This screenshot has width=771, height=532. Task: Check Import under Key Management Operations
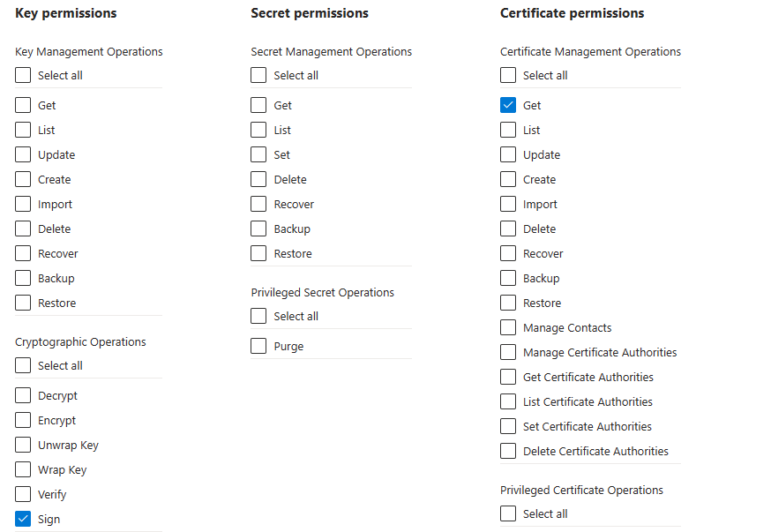(23, 204)
